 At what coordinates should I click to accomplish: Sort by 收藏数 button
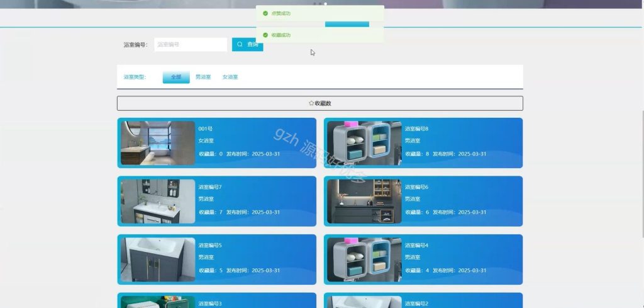[320, 103]
